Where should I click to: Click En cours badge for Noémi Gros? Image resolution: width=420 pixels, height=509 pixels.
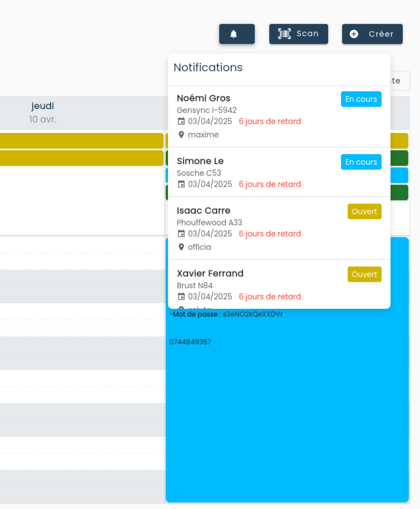tap(361, 99)
